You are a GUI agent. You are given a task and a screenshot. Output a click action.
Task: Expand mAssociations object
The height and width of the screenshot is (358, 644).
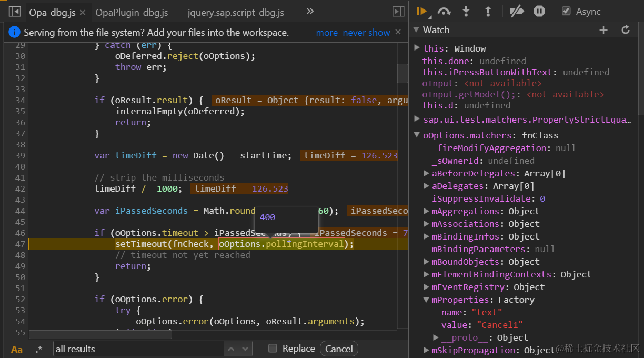tap(426, 224)
